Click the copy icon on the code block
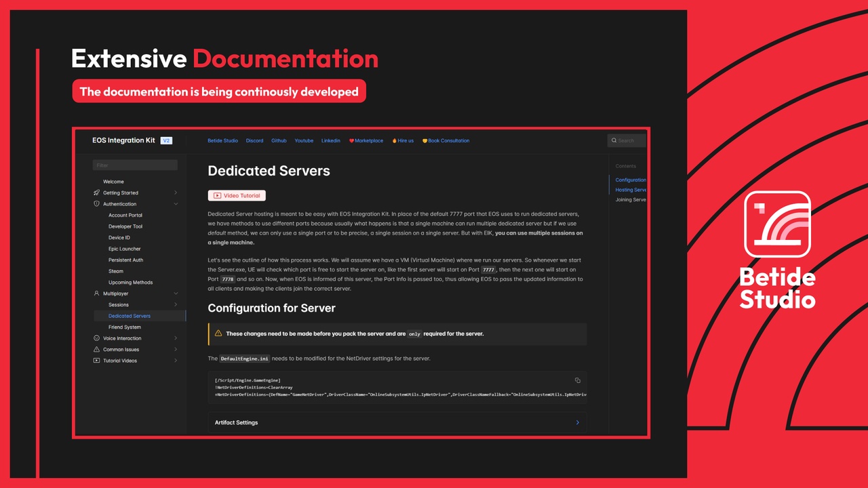This screenshot has height=488, width=868. tap(578, 380)
